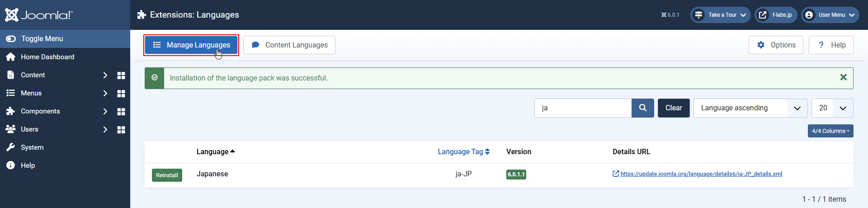868x208 pixels.
Task: Click the Japanese language name
Action: tap(212, 174)
